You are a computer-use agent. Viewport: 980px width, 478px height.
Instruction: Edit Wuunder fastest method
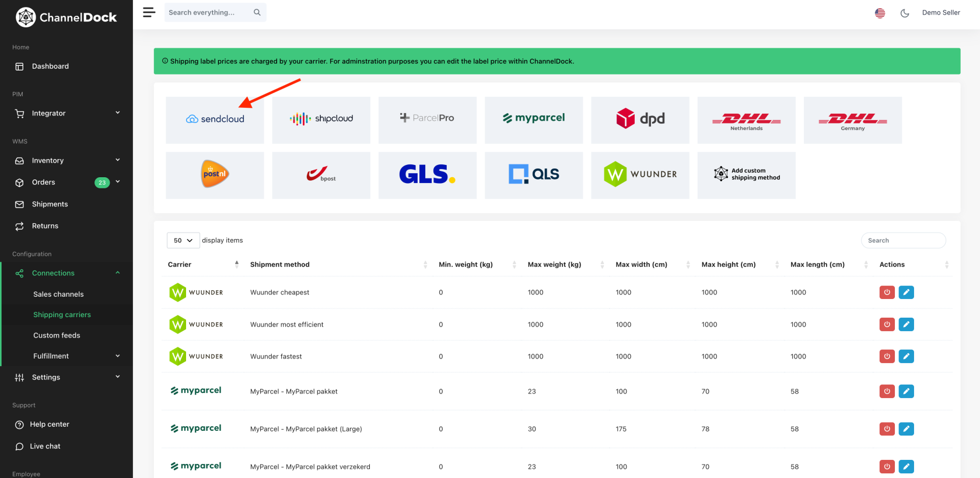coord(906,356)
